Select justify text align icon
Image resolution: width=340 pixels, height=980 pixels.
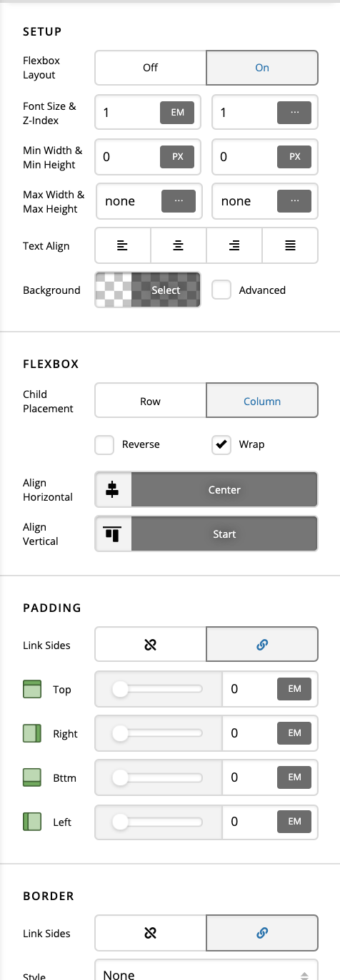click(x=290, y=246)
